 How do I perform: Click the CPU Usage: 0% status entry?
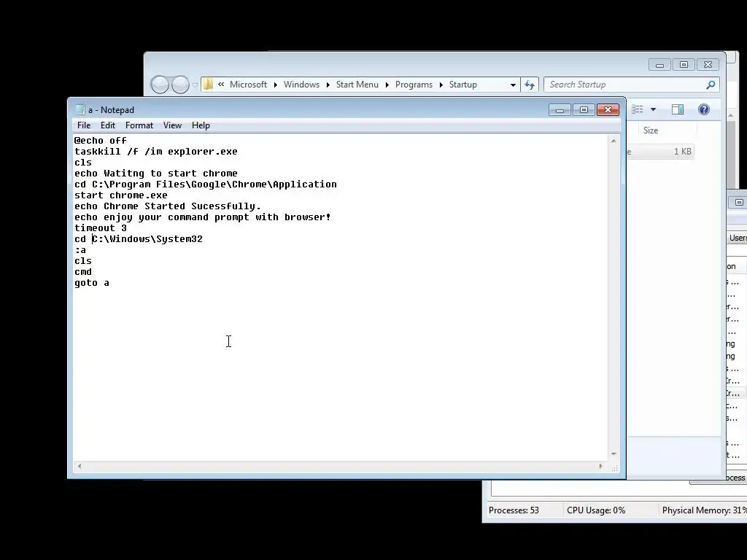[x=596, y=510]
